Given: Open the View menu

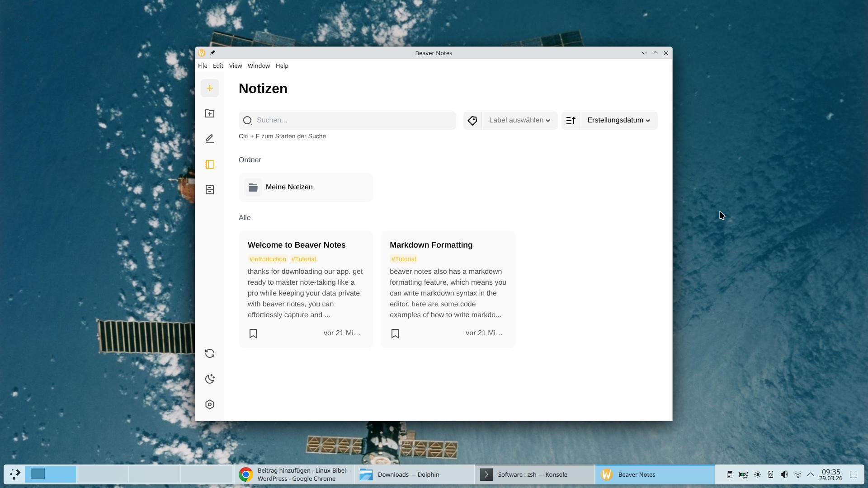Looking at the screenshot, I should coord(235,66).
